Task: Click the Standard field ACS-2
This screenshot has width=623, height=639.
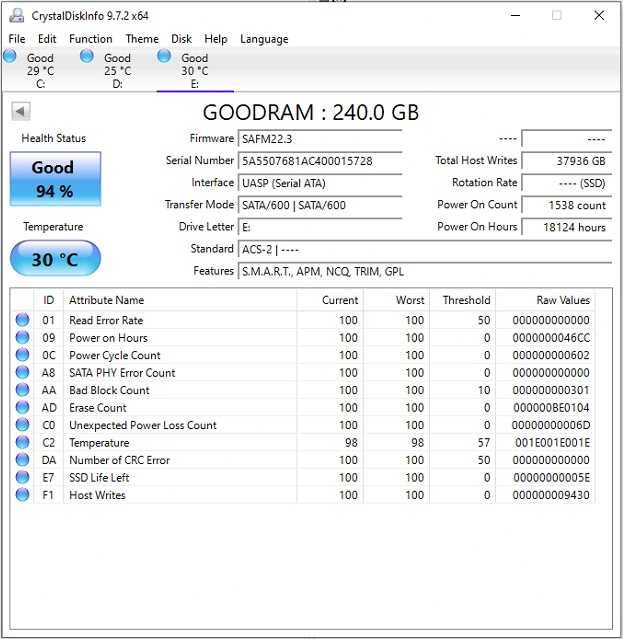Action: (425, 249)
